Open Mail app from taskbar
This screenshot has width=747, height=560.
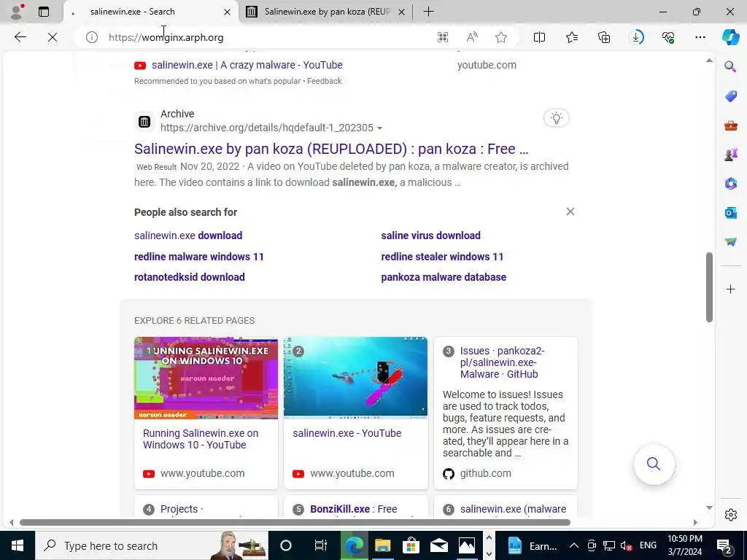click(x=438, y=545)
